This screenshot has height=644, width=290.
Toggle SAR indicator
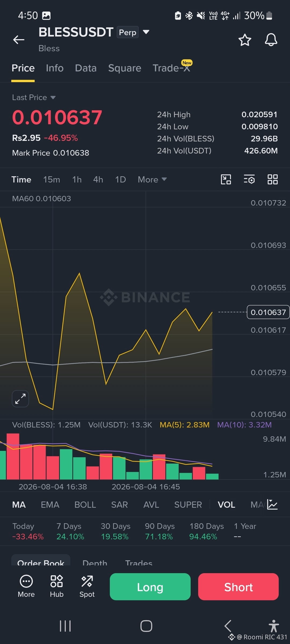[119, 504]
